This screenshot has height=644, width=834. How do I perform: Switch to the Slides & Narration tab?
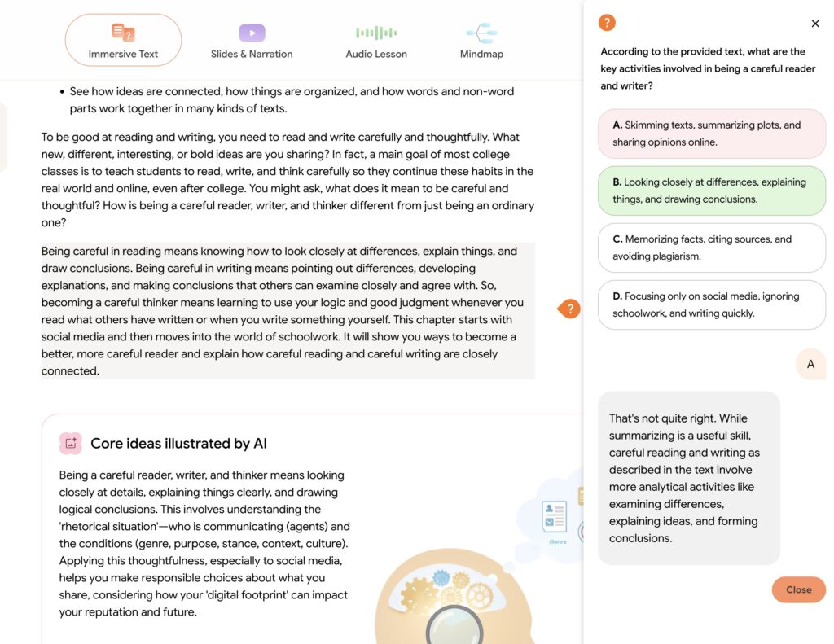252,54
